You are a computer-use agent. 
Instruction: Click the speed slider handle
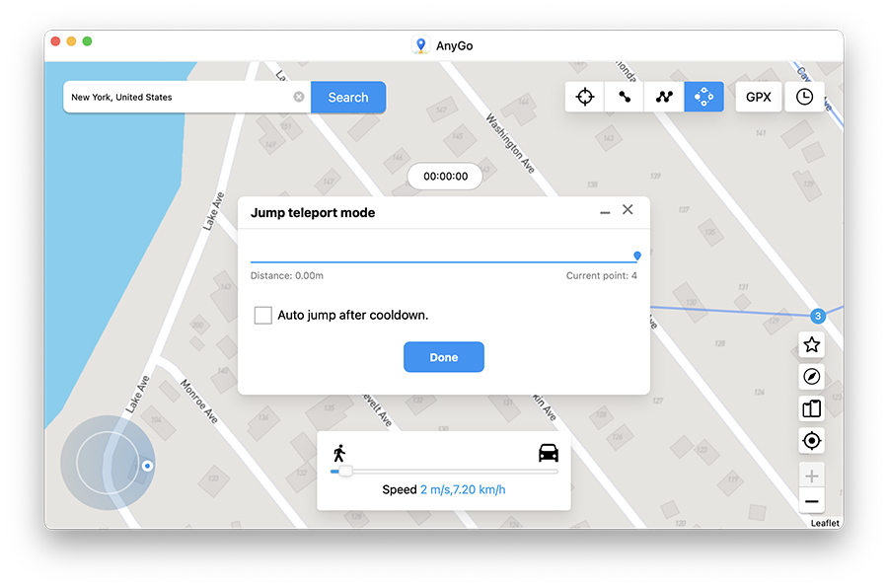click(x=345, y=472)
